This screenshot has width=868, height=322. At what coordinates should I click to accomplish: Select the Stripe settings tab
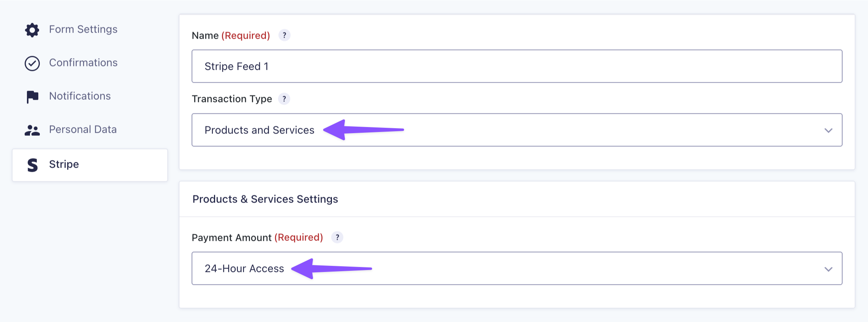click(64, 164)
